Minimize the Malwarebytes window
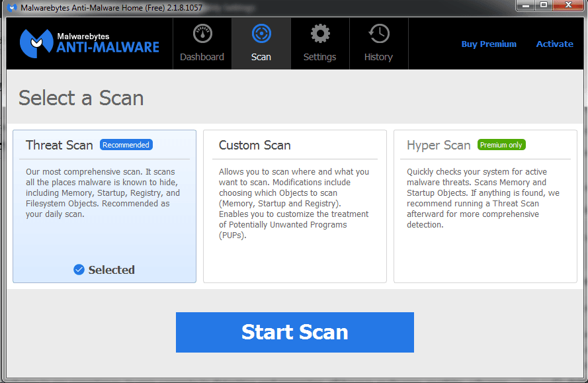 tap(526, 5)
